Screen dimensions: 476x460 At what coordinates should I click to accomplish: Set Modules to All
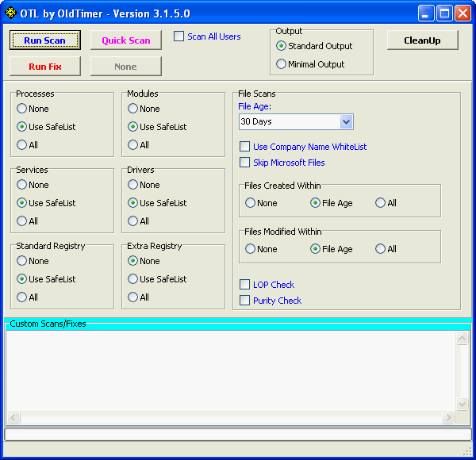coord(133,145)
